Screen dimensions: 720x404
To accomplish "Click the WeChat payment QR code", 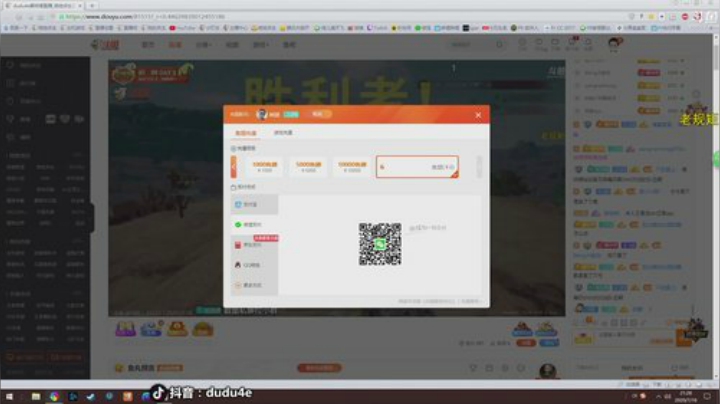I will click(x=380, y=244).
